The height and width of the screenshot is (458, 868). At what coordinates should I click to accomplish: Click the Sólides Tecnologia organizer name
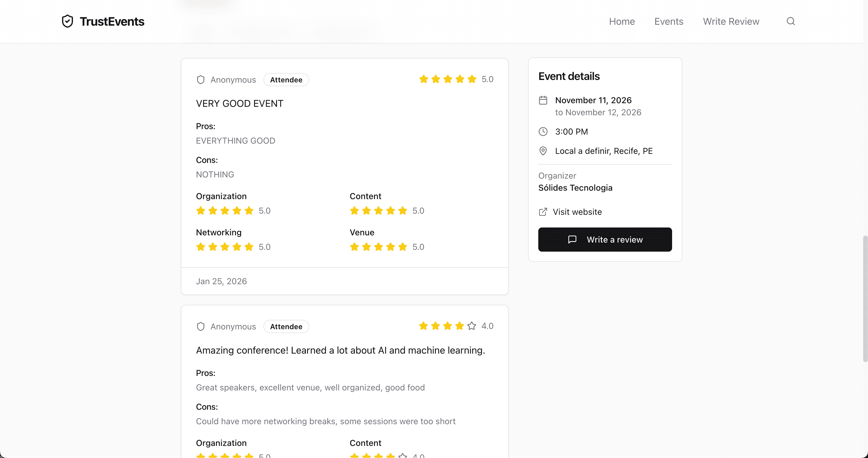click(575, 188)
